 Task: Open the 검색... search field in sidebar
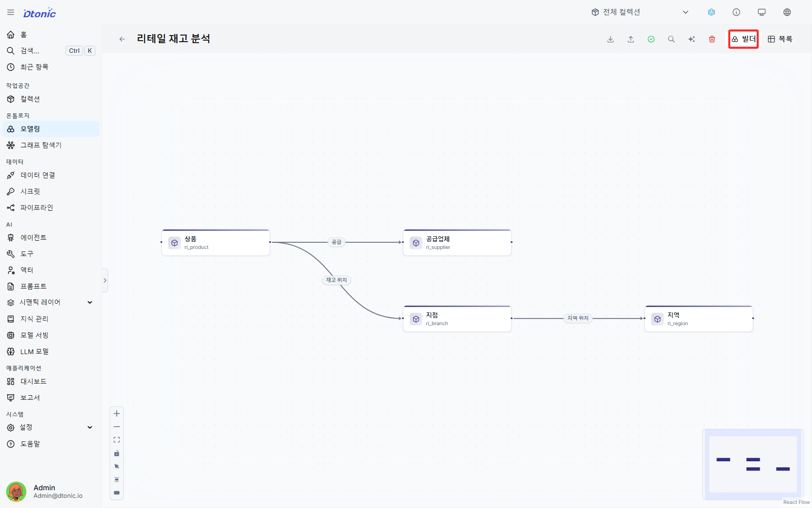click(51, 51)
